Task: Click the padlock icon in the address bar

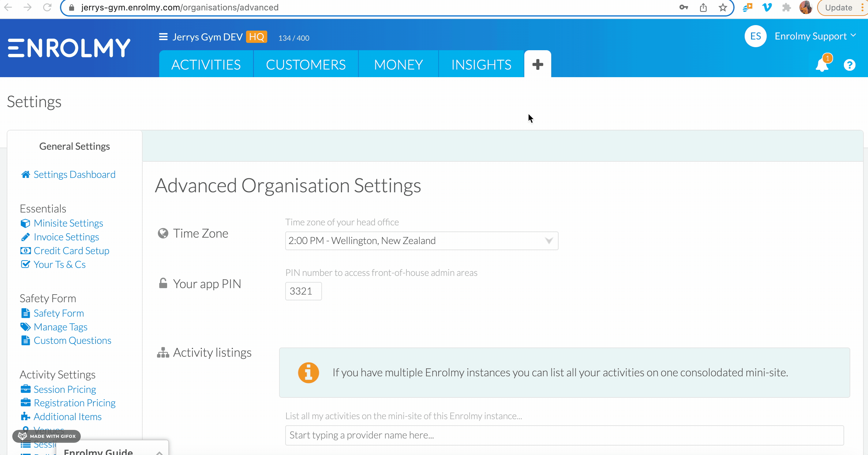Action: coord(71,7)
